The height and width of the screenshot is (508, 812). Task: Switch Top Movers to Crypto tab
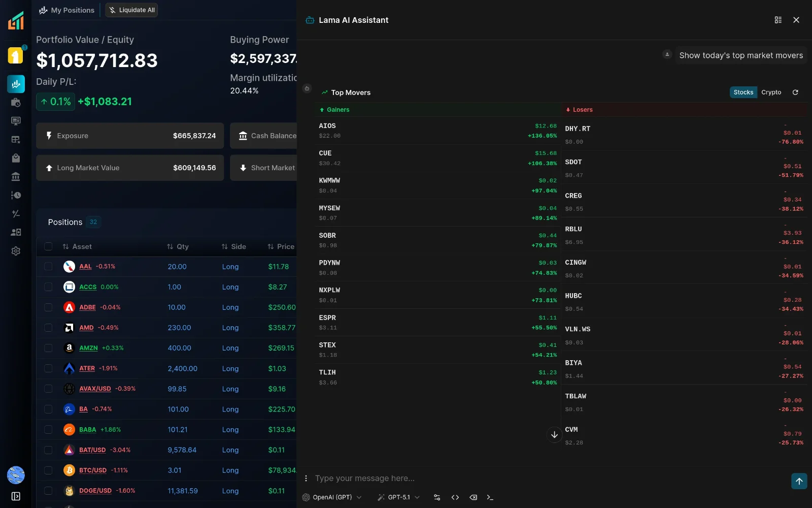point(771,92)
